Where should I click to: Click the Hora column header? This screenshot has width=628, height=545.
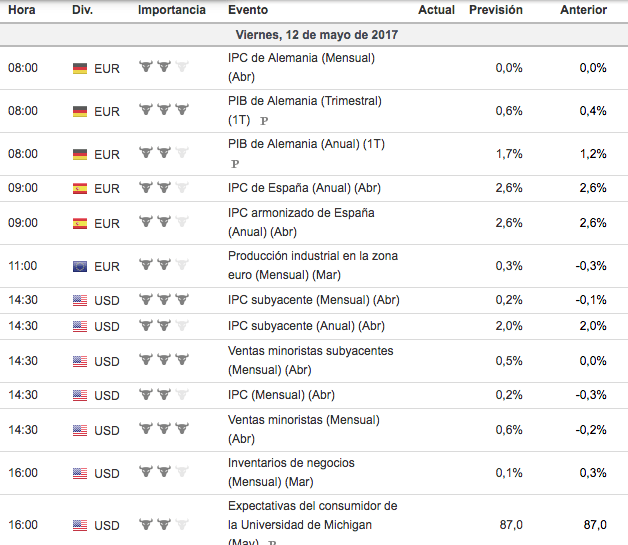22,10
